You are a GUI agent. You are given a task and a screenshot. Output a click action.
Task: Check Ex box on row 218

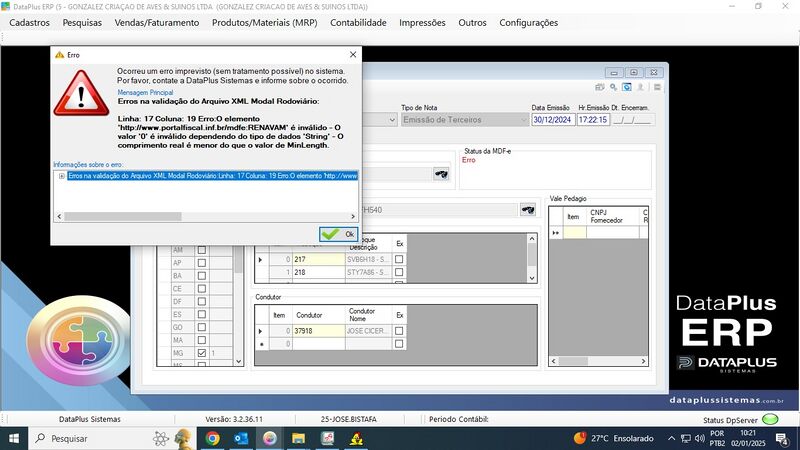[x=399, y=272]
